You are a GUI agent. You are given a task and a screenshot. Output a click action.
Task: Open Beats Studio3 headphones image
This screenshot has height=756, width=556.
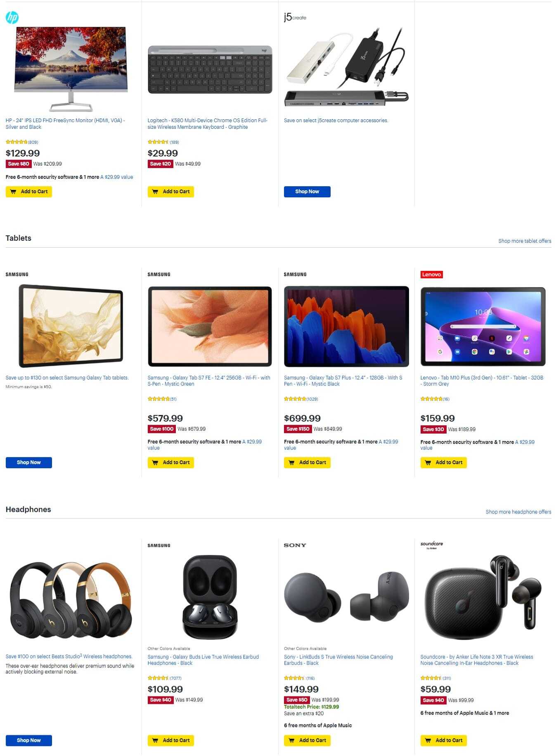coord(71,599)
